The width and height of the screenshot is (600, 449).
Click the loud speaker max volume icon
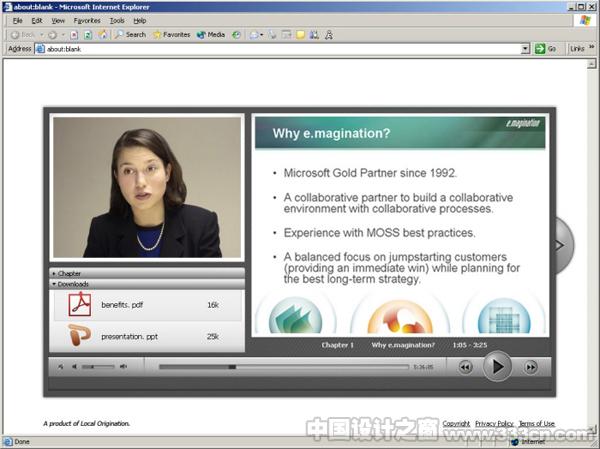123,367
